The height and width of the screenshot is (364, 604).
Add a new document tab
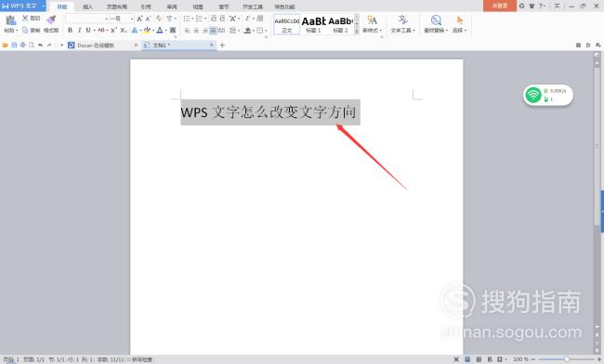click(222, 45)
